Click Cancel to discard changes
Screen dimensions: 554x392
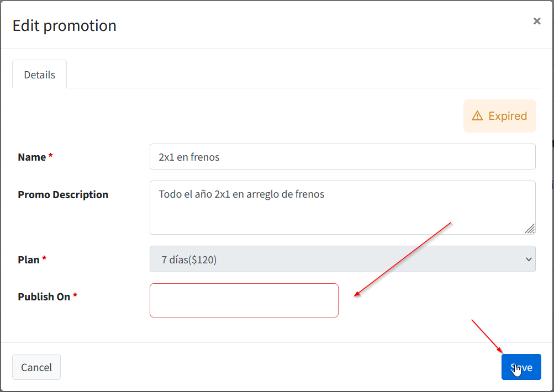(x=36, y=367)
